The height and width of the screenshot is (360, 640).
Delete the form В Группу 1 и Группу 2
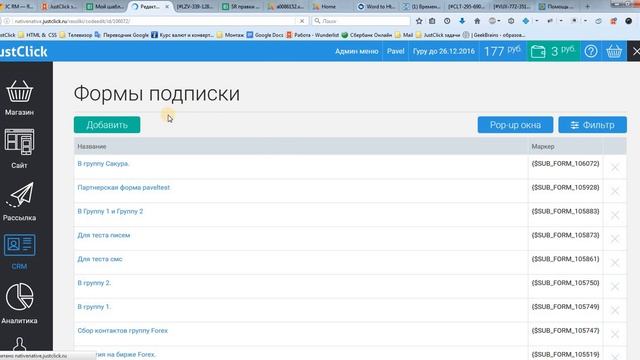615,215
